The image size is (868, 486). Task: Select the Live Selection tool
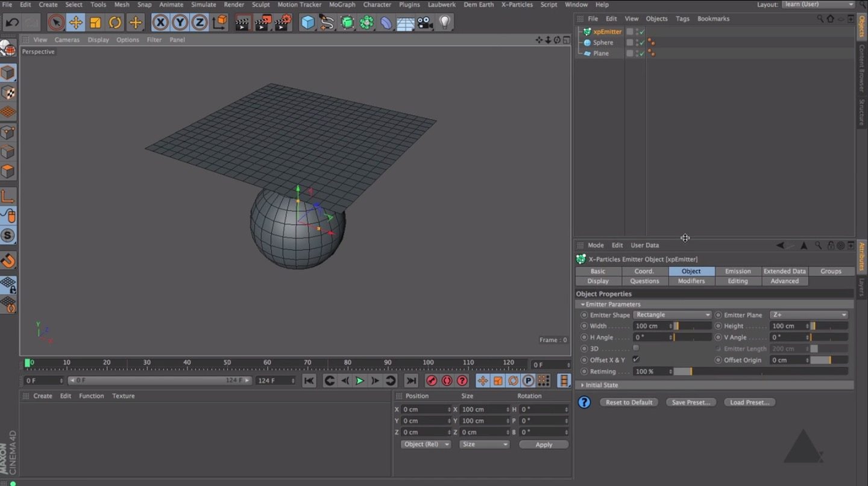55,23
